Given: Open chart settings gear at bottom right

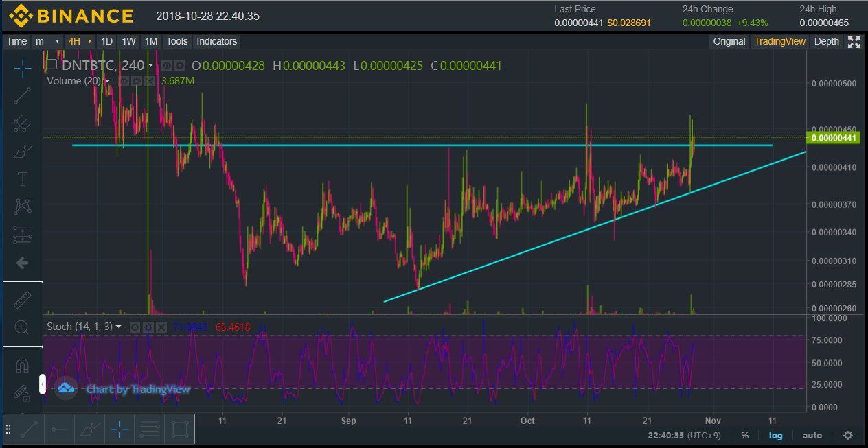Looking at the screenshot, I should tap(848, 436).
